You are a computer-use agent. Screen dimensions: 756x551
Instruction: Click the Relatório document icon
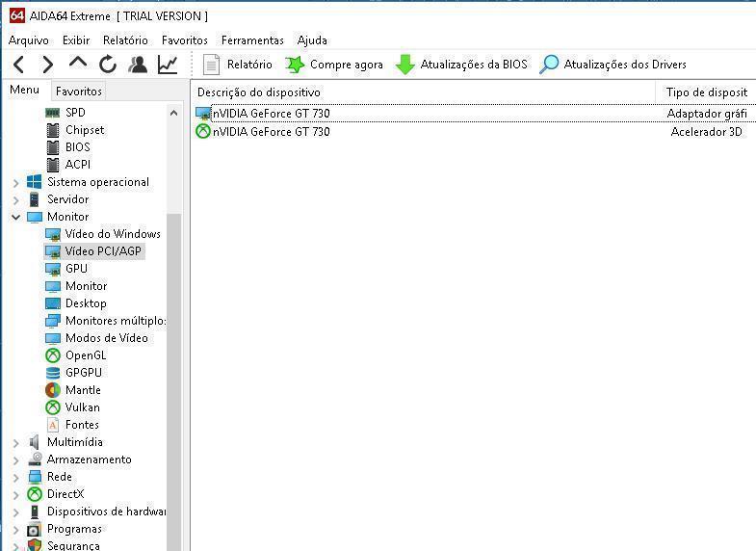coord(211,65)
